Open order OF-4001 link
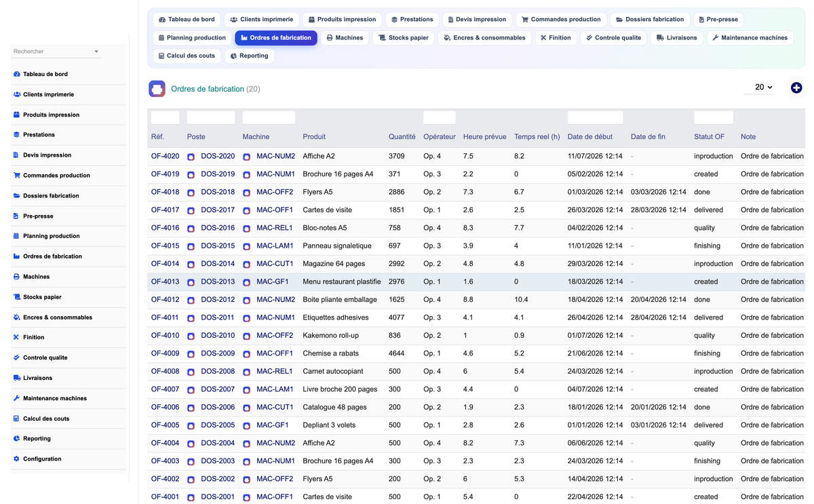 pos(165,497)
